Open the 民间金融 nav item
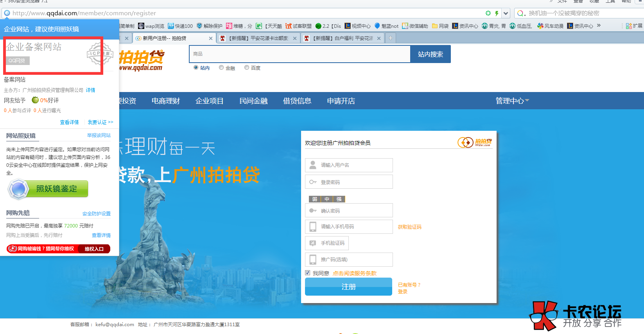The height and width of the screenshot is (334, 644). point(253,101)
